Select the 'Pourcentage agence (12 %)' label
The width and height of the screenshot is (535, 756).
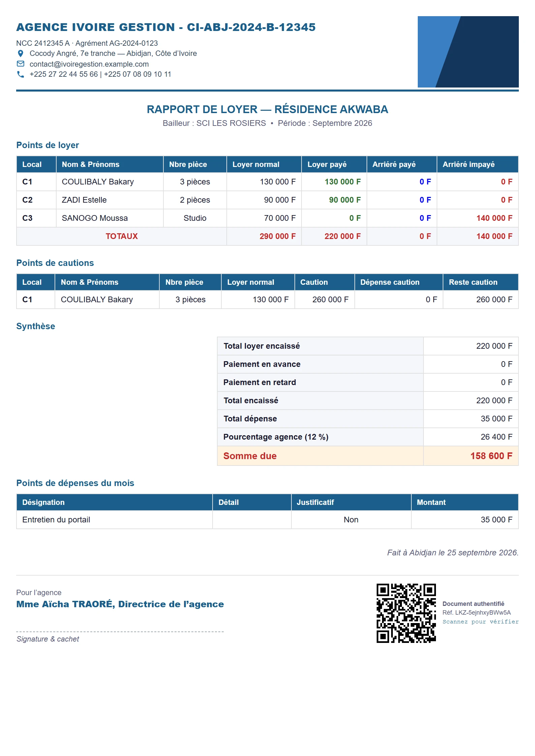pyautogui.click(x=276, y=437)
